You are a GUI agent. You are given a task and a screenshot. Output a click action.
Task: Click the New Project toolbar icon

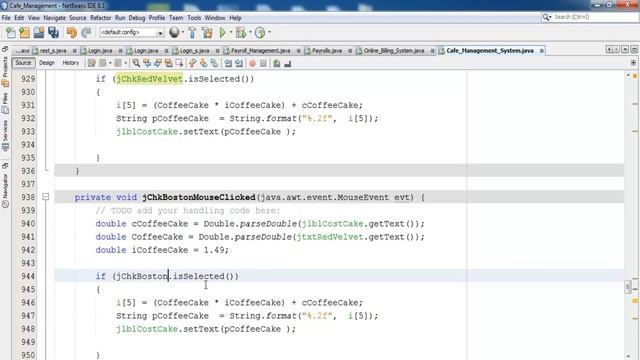24,33
